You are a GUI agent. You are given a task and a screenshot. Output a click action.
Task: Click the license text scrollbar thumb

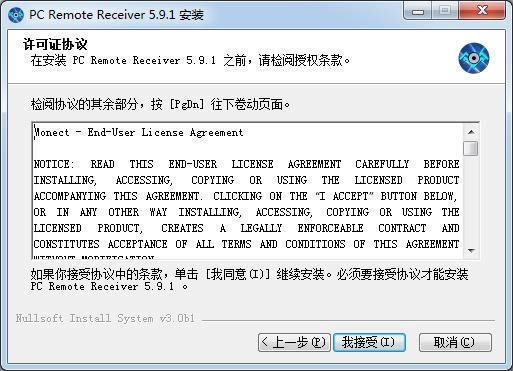(x=471, y=149)
